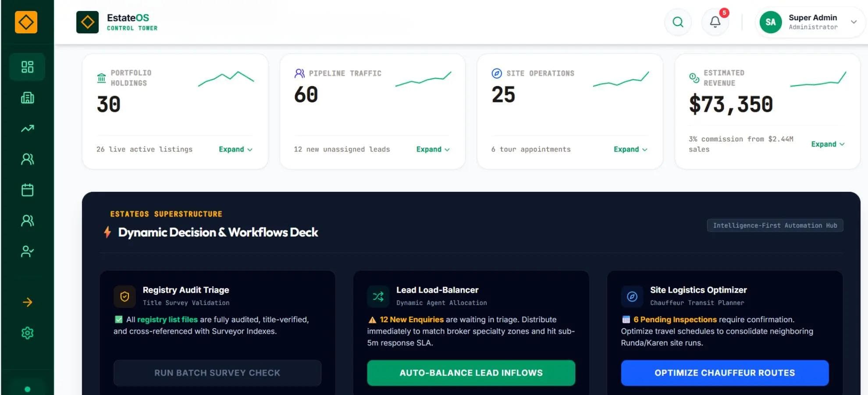Click the 3% commission from $2.44M sales text
The image size is (868, 395).
(x=741, y=144)
